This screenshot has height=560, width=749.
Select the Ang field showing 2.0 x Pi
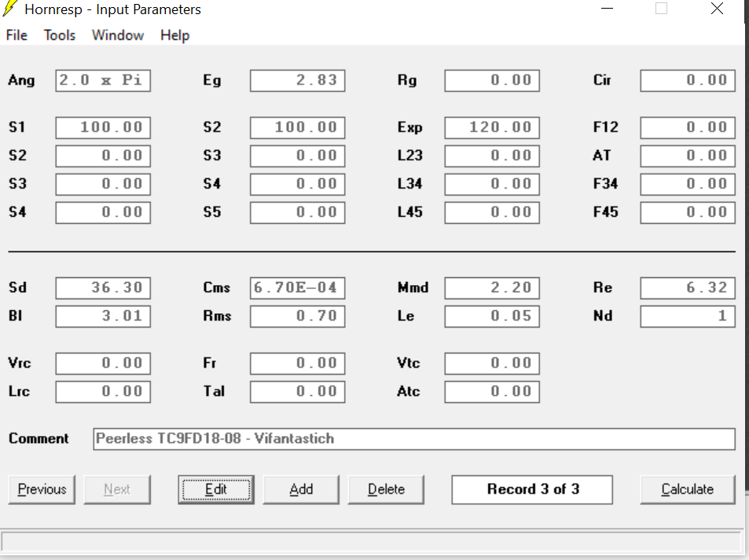pos(103,80)
